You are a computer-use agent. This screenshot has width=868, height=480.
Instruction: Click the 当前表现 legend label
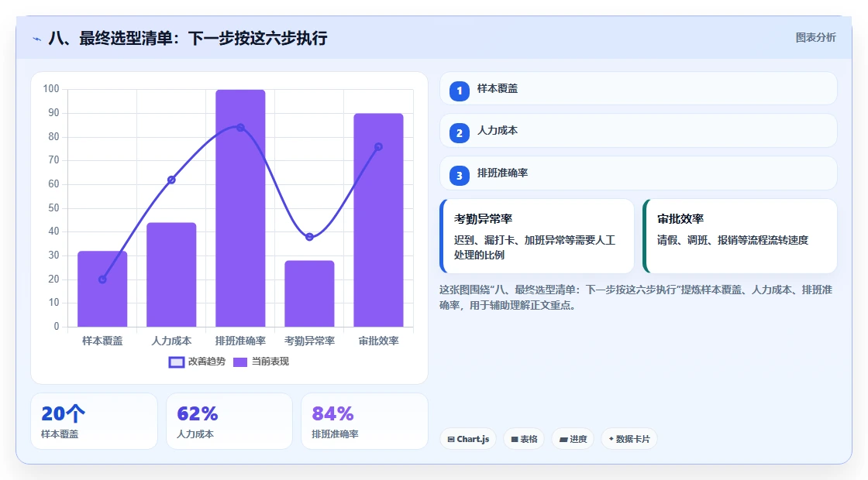pos(270,362)
